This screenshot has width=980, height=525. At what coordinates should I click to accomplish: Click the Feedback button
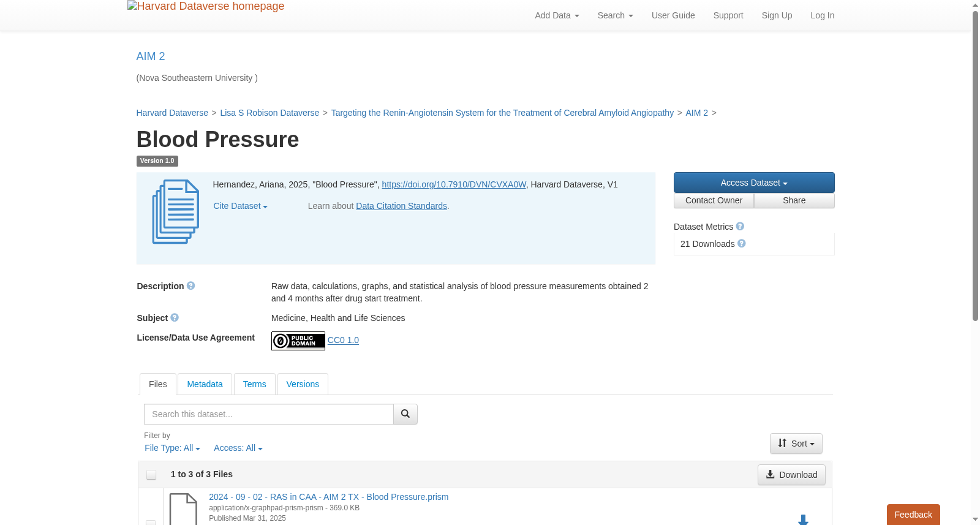tap(913, 515)
